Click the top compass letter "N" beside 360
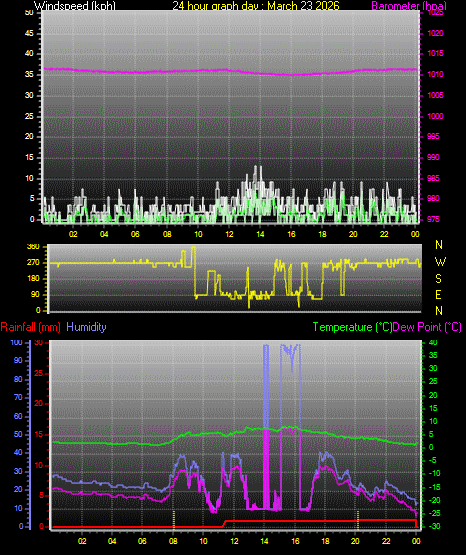 pos(439,245)
